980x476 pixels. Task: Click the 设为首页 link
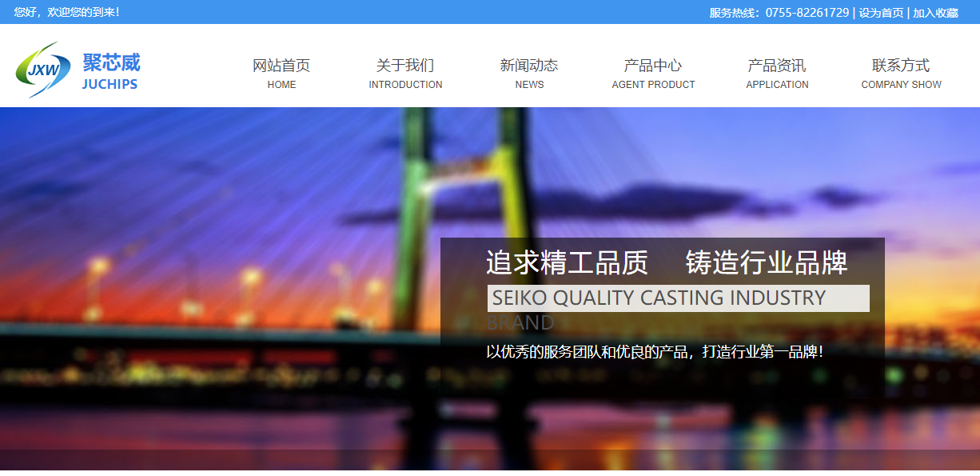(881, 13)
